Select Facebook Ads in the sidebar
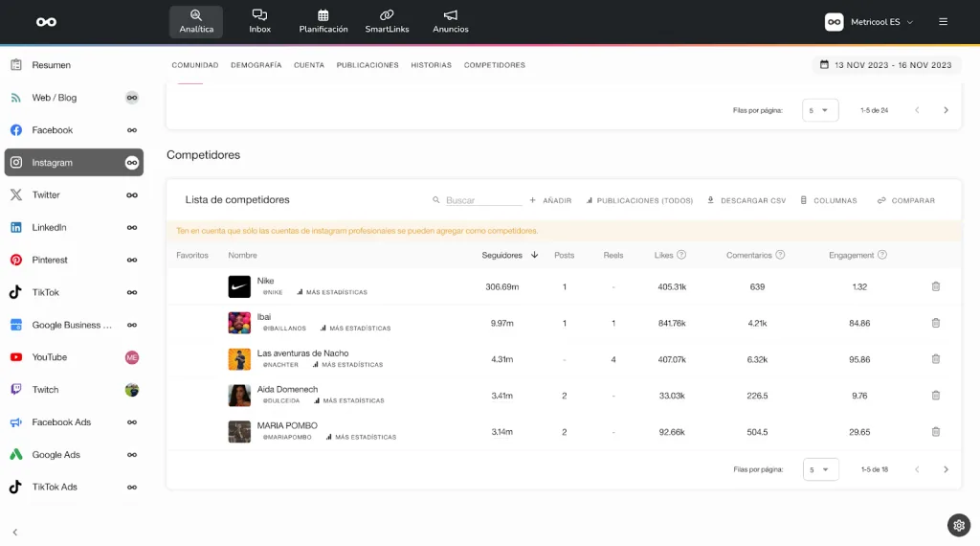This screenshot has height=546, width=980. (x=74, y=422)
